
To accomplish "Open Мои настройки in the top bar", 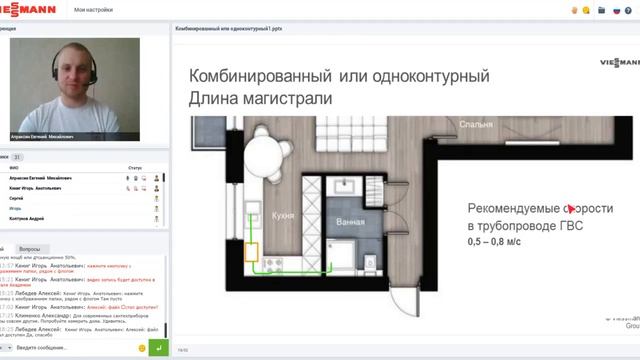I will coord(93,10).
